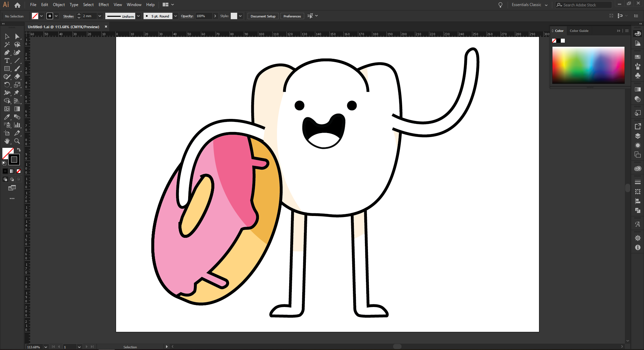Choose the Blend tool
The height and width of the screenshot is (350, 644).
[x=17, y=117]
